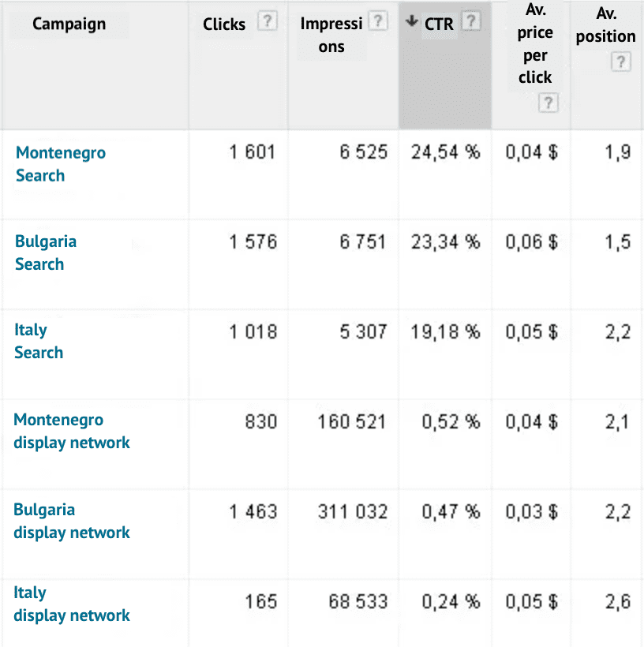
Task: Click the help icon under Av. price per click
Action: tap(549, 103)
